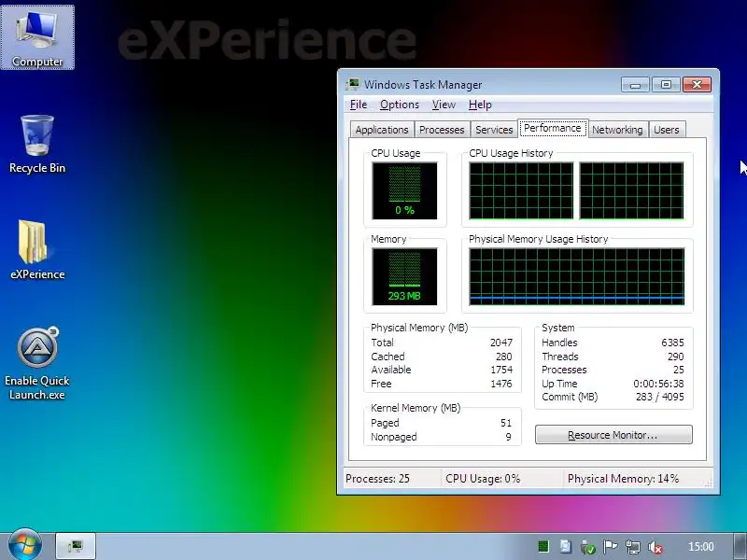Click the Free memory value 1476
Image resolution: width=747 pixels, height=560 pixels.
point(501,384)
